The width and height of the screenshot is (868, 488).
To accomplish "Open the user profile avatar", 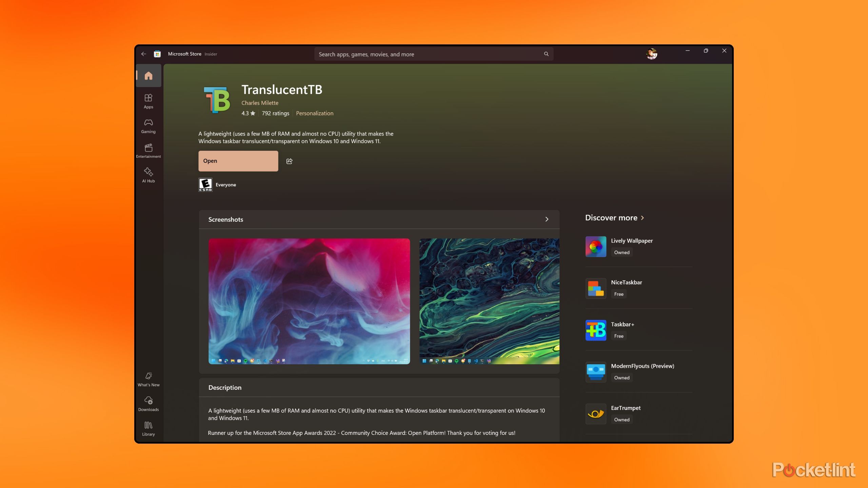I will pos(651,54).
